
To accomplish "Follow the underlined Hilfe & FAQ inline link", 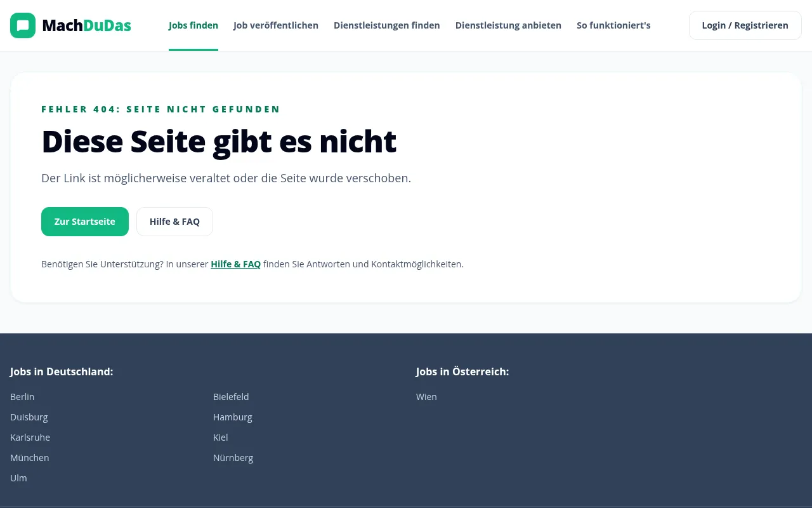I will click(236, 264).
